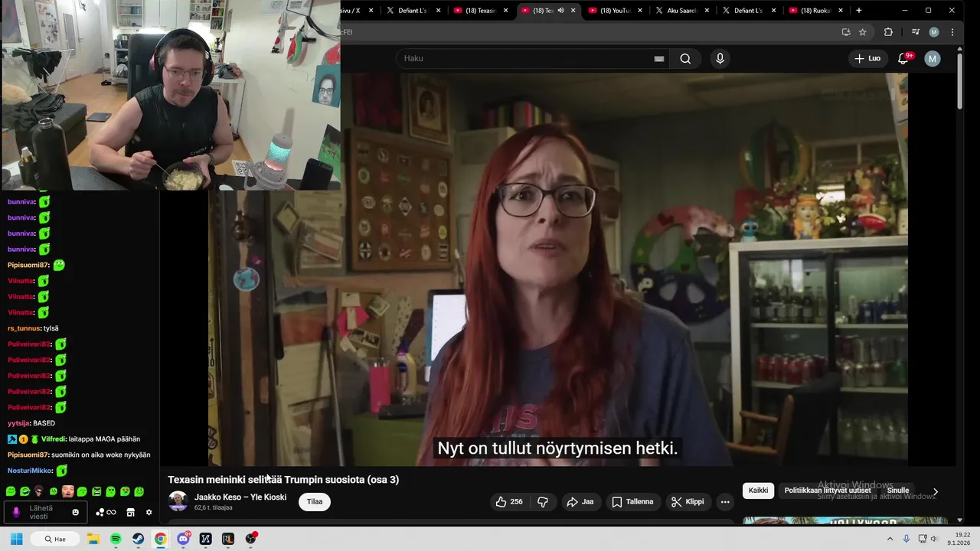
Task: Open a new browser tab
Action: 859,11
